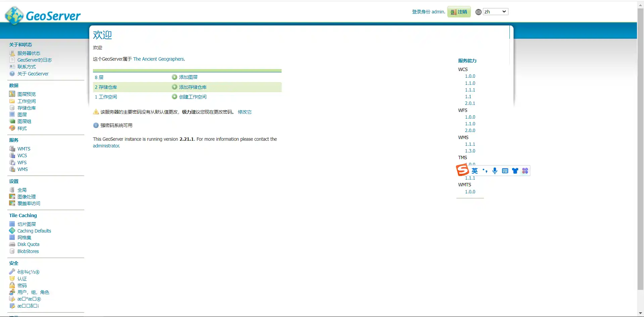644x317 pixels.
Task: Open the Sogou soft keyboard icon
Action: coord(505,171)
